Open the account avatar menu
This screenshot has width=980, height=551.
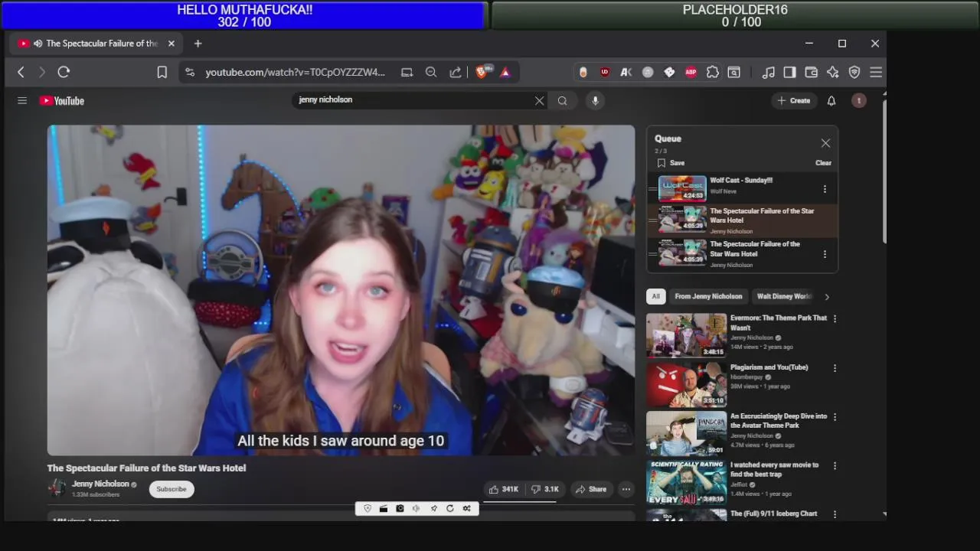pos(859,100)
